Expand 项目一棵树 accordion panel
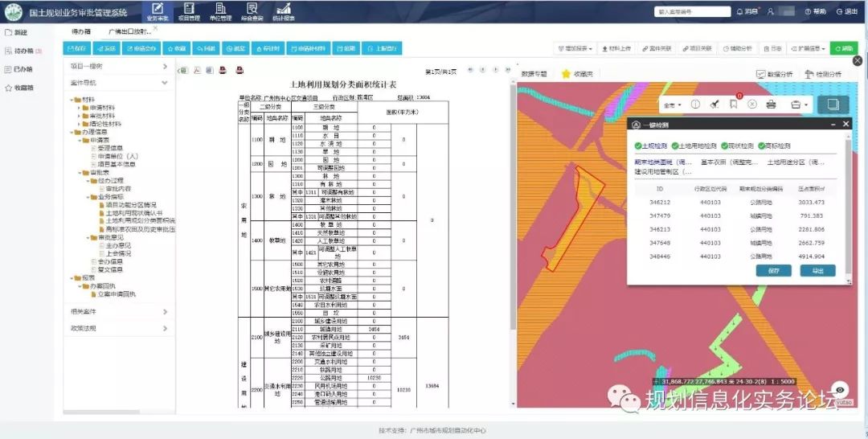 click(118, 66)
